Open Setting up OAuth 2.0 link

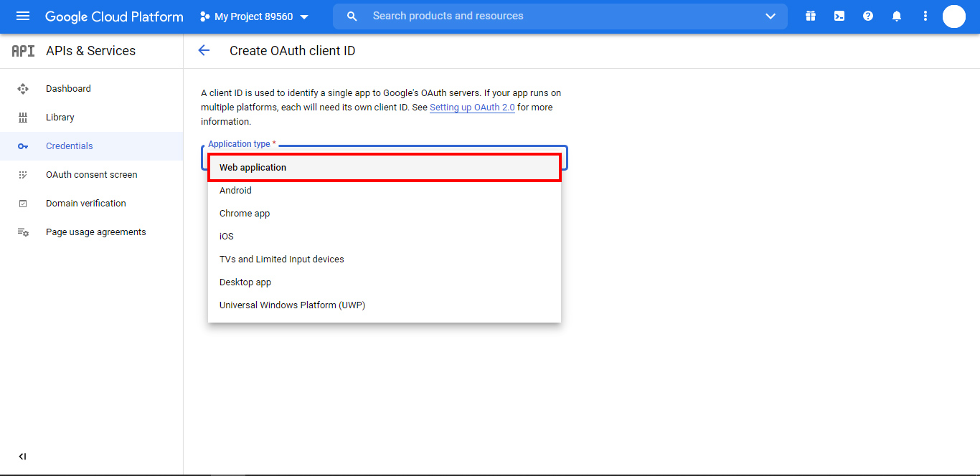pos(472,108)
